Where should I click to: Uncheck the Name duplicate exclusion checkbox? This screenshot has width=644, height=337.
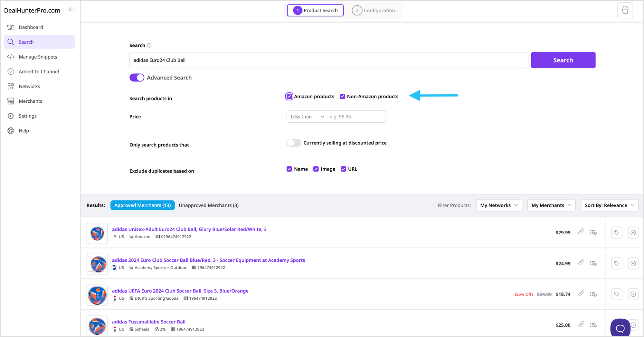[289, 169]
